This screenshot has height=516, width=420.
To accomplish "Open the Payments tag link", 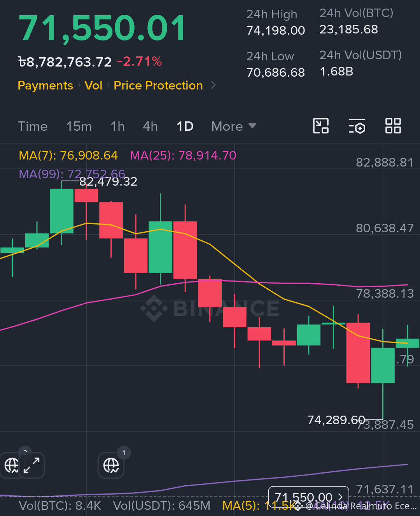I will click(x=45, y=85).
